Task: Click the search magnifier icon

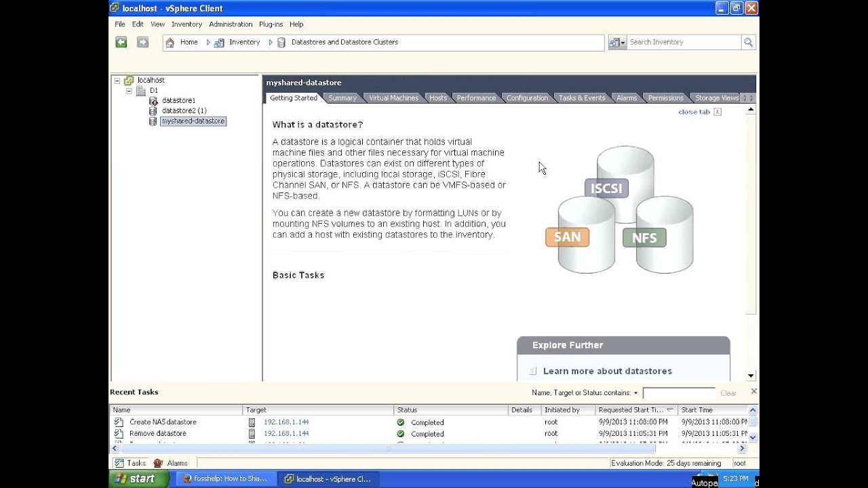Action: click(749, 42)
